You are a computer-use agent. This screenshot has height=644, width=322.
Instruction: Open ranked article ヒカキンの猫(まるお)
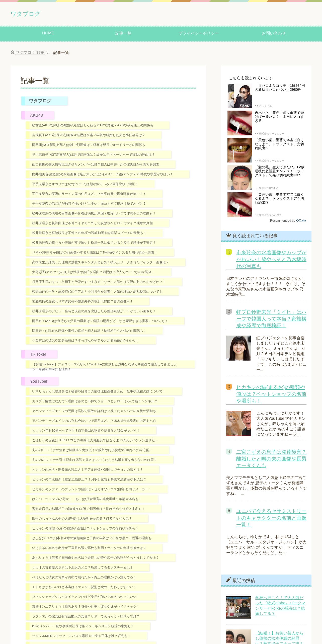271,394
